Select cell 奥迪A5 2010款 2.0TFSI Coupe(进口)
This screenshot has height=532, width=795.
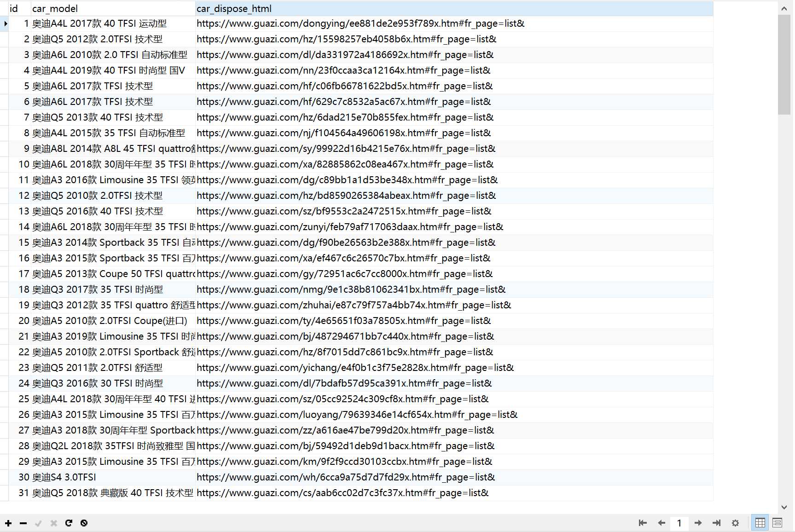[x=113, y=321]
